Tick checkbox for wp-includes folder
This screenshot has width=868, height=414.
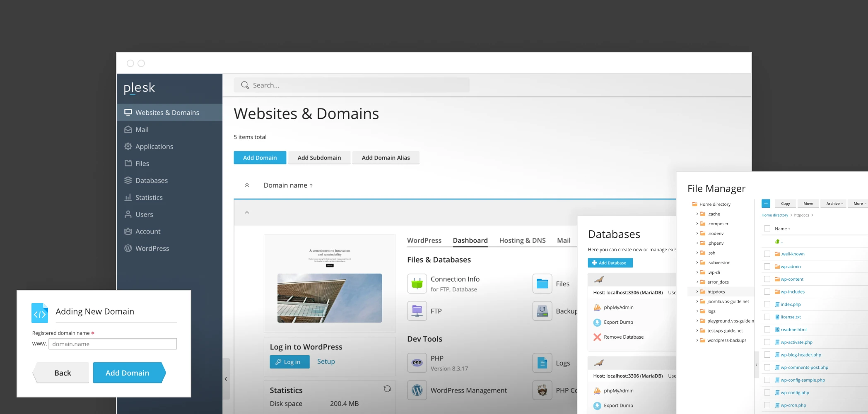(x=767, y=292)
